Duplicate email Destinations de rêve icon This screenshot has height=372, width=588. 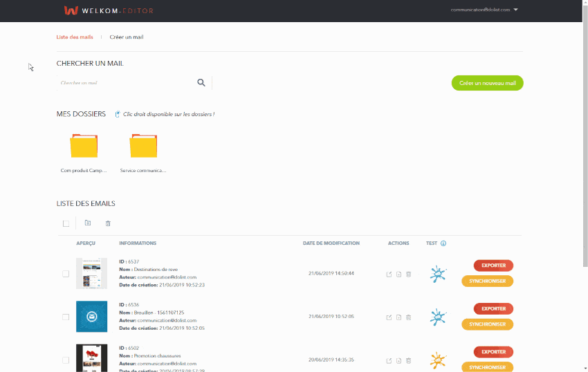point(398,274)
